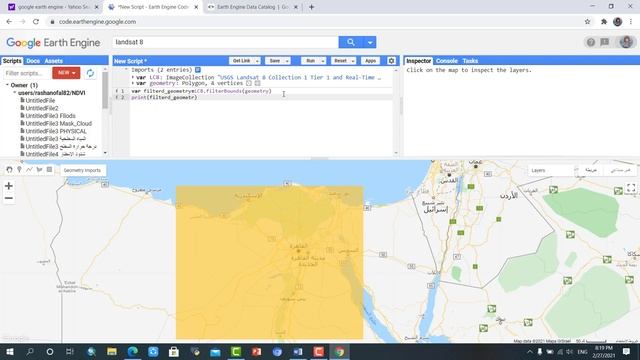Open the Run dropdown arrow
Image resolution: width=640 pixels, height=360 pixels.
coord(323,61)
